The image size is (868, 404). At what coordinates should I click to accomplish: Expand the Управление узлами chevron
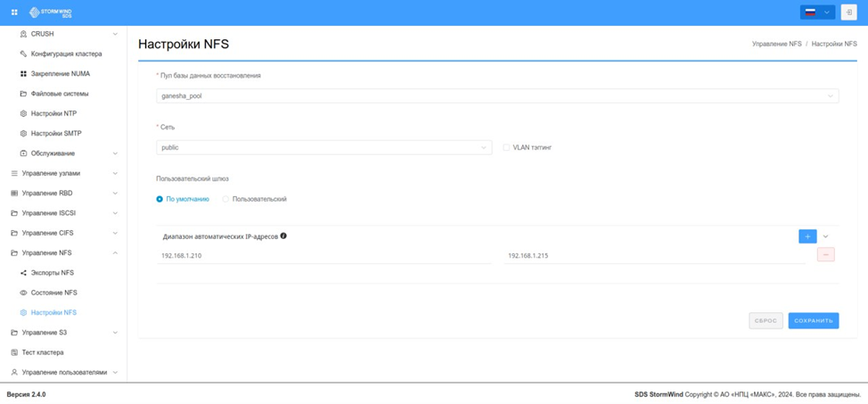(115, 173)
